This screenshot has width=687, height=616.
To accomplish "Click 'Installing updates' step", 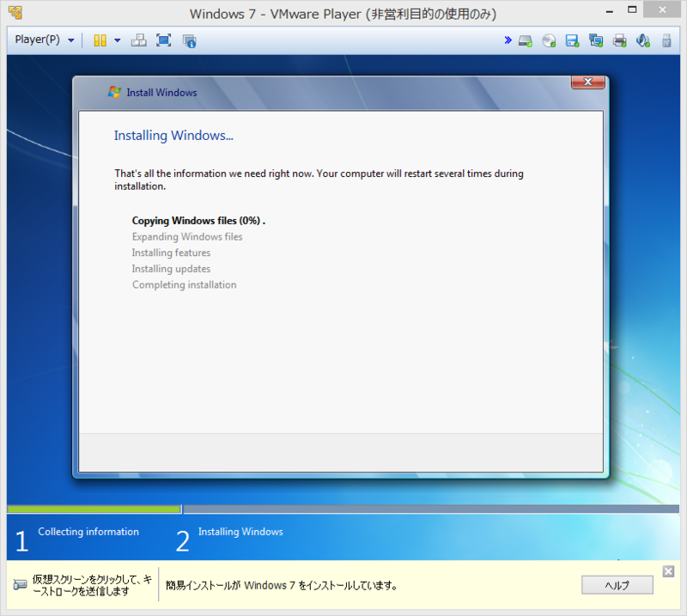I will pos(171,269).
